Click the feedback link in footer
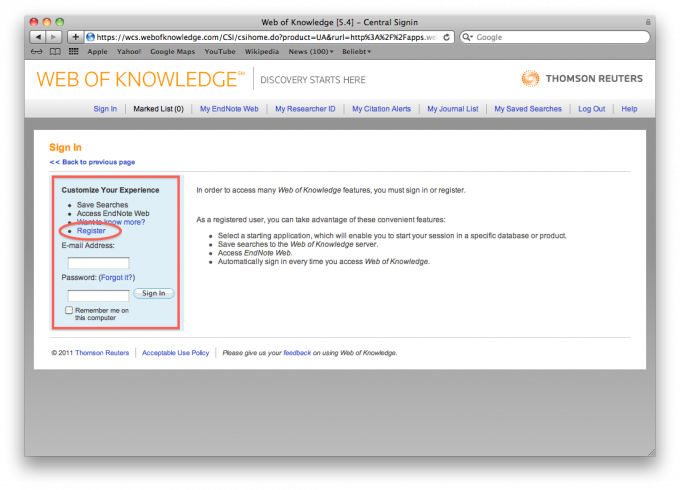Viewport: 680px width, 490px height. pyautogui.click(x=297, y=353)
